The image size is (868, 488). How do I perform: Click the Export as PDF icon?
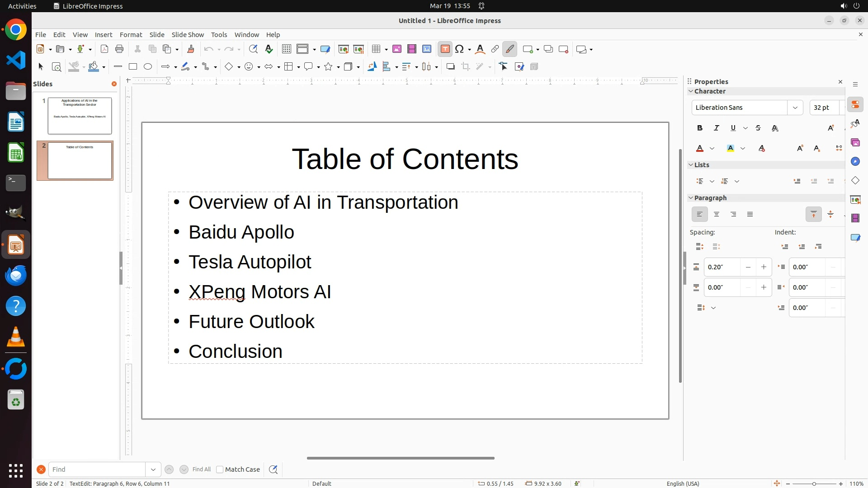[104, 49]
